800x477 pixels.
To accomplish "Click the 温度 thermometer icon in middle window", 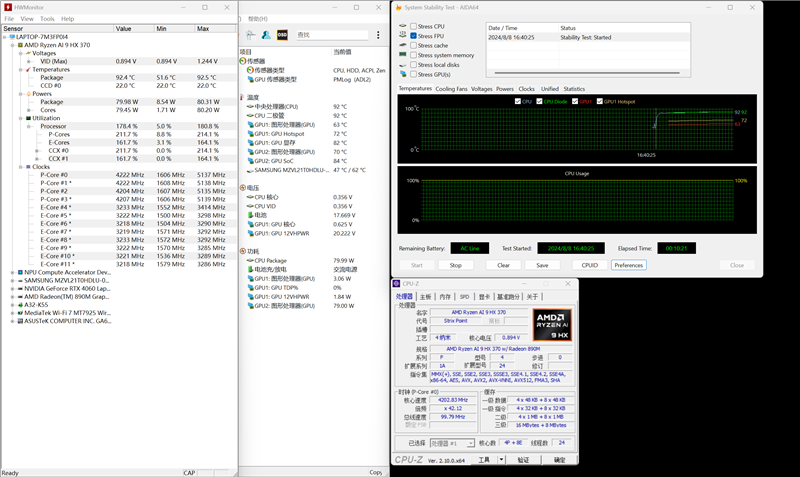I will [243, 97].
